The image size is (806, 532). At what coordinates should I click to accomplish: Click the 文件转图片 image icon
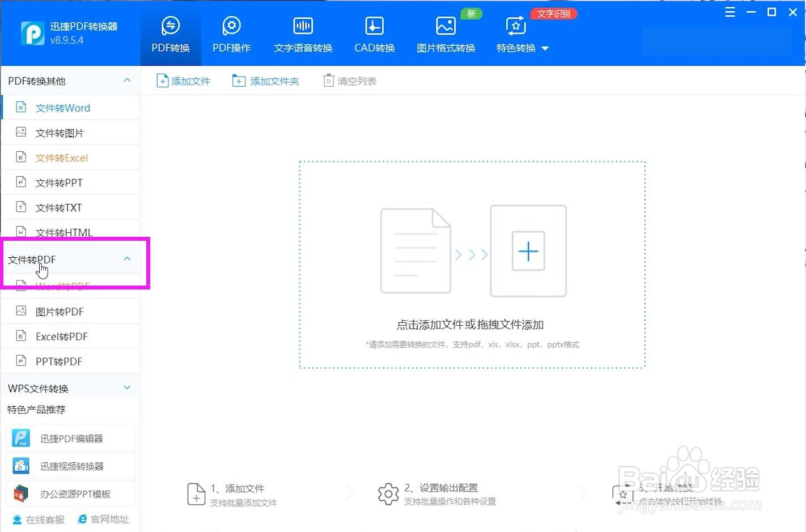(x=21, y=132)
